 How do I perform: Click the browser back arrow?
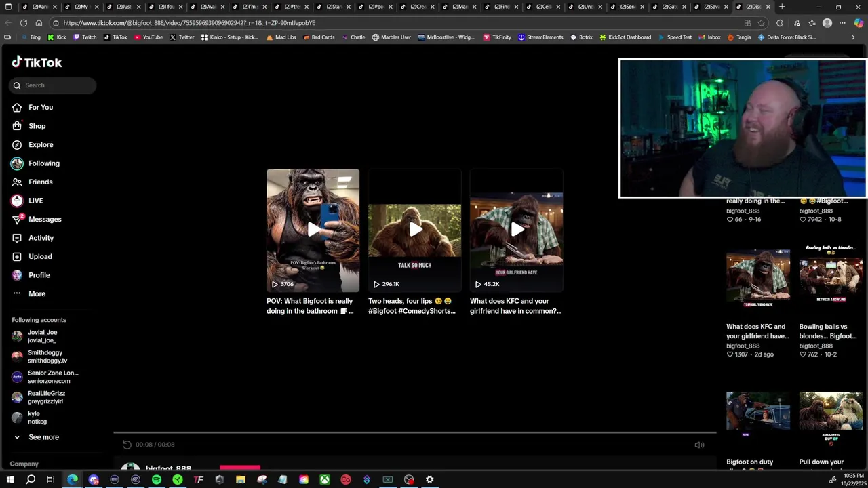tap(8, 23)
